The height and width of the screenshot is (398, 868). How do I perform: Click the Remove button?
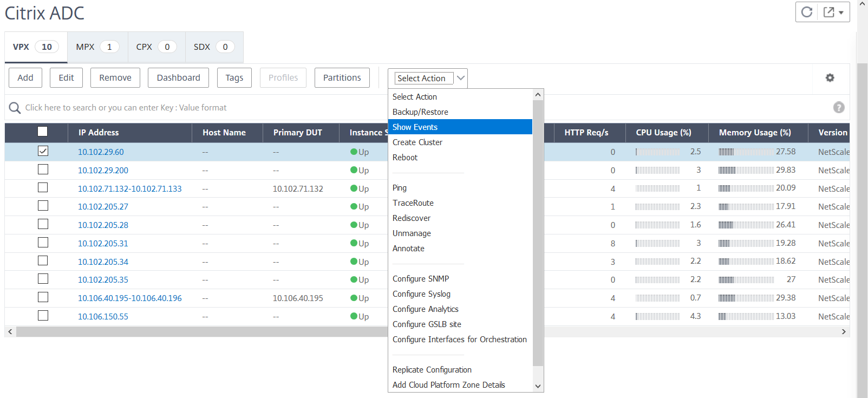click(115, 77)
